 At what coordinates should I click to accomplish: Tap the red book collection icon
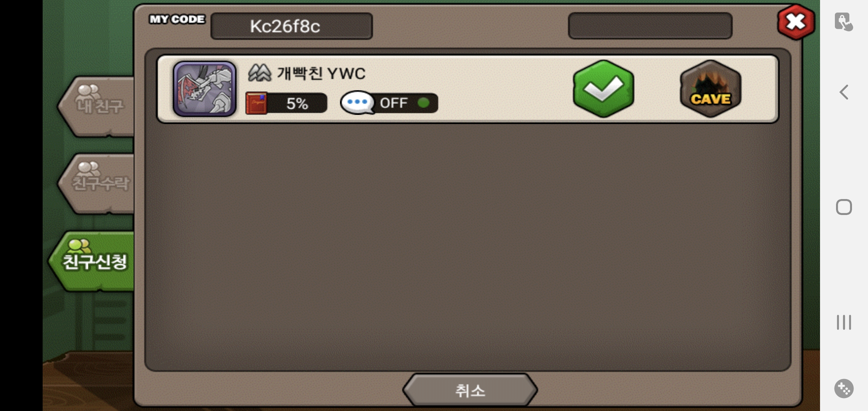pyautogui.click(x=256, y=103)
